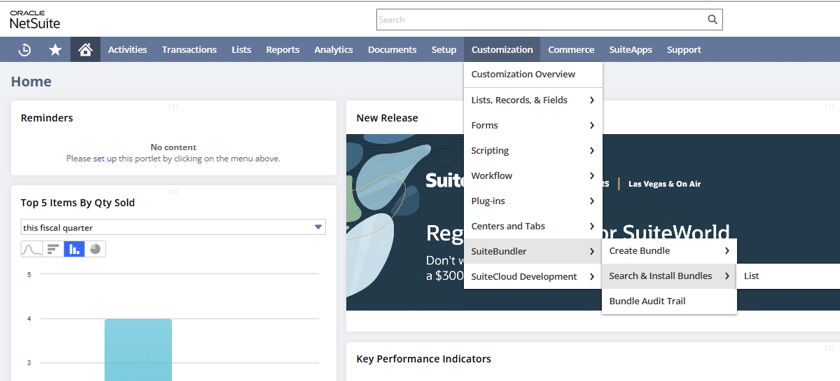Select the SuiteBundler menu entry
840x381 pixels.
[x=533, y=251]
